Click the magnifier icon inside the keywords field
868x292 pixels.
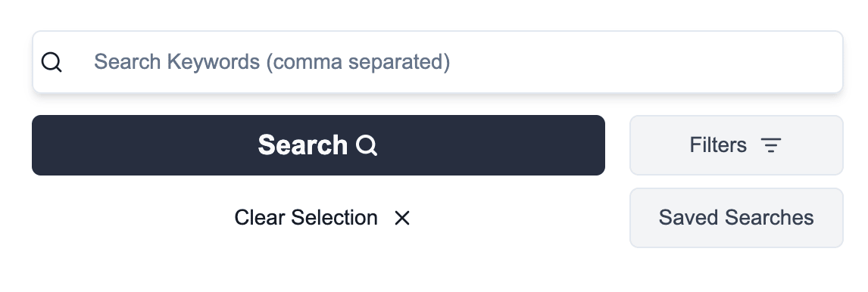pyautogui.click(x=52, y=62)
